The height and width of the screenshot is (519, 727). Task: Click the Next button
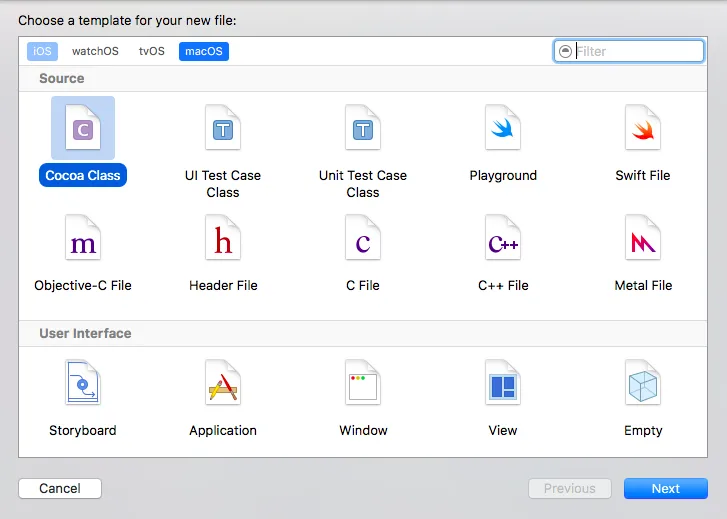(666, 488)
